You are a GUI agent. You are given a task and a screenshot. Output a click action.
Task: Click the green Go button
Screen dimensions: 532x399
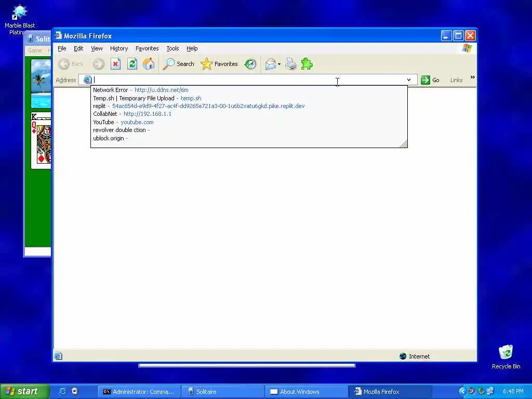(430, 80)
